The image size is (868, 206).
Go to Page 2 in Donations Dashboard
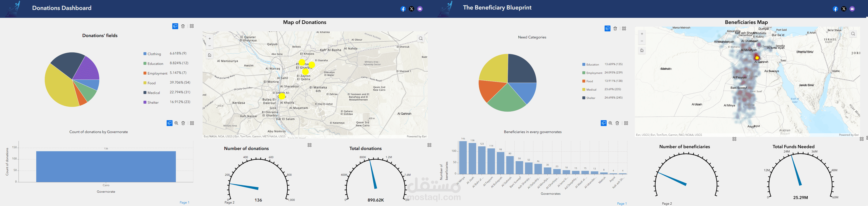229,203
